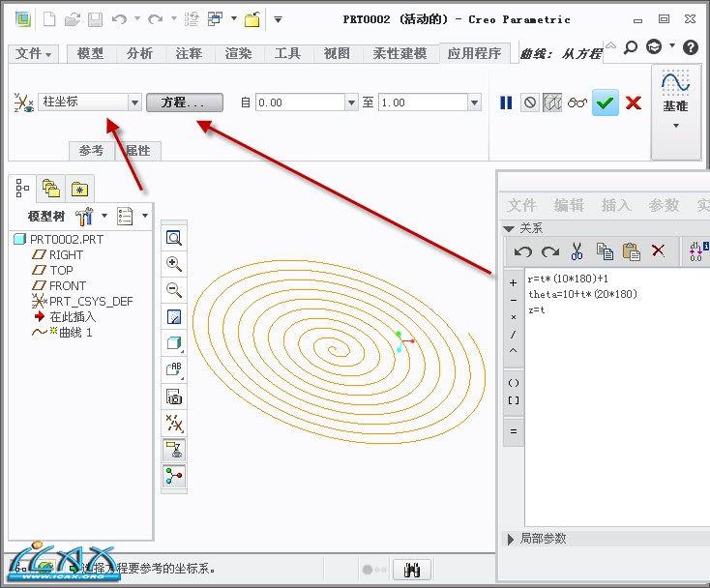Viewport: 710px width, 588px height.
Task: Switch to the 注释 ribbon tab
Action: click(x=189, y=53)
